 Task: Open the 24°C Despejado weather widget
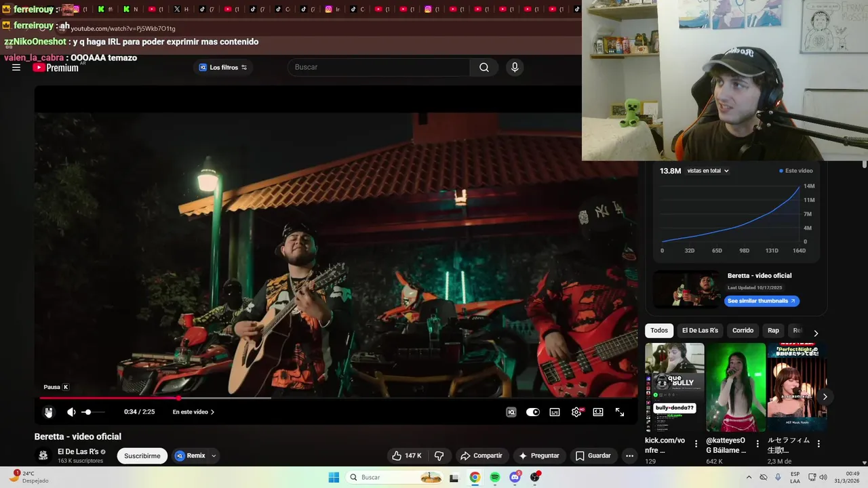click(x=29, y=477)
